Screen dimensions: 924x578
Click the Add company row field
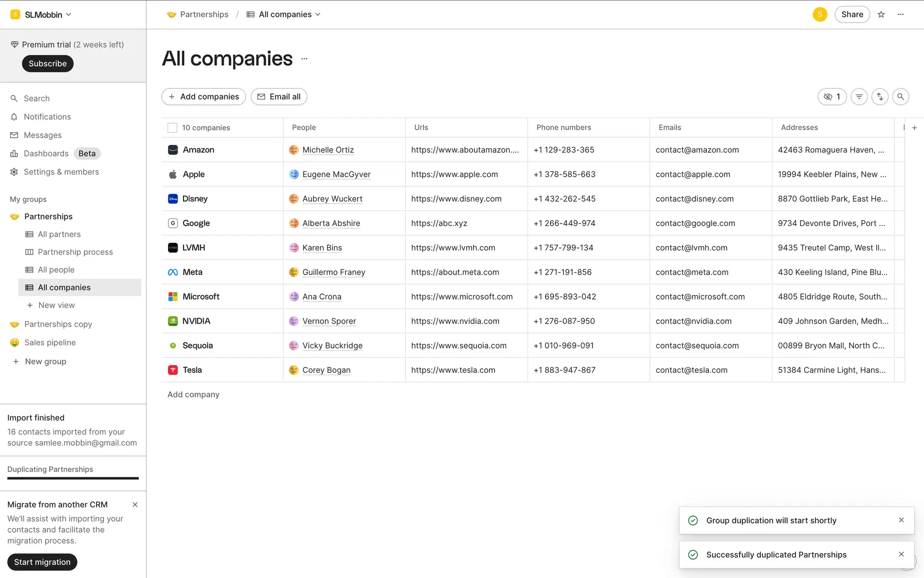[x=193, y=394]
